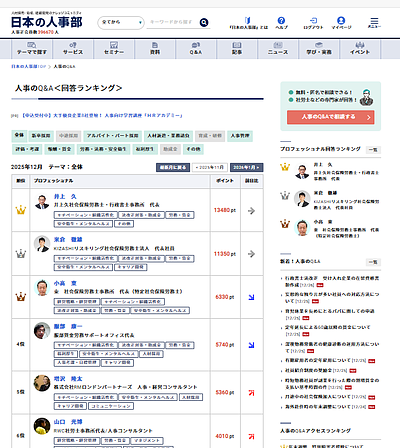
Task: Click fifth-ranked professional's avatar in table
Action: [x=42, y=383]
